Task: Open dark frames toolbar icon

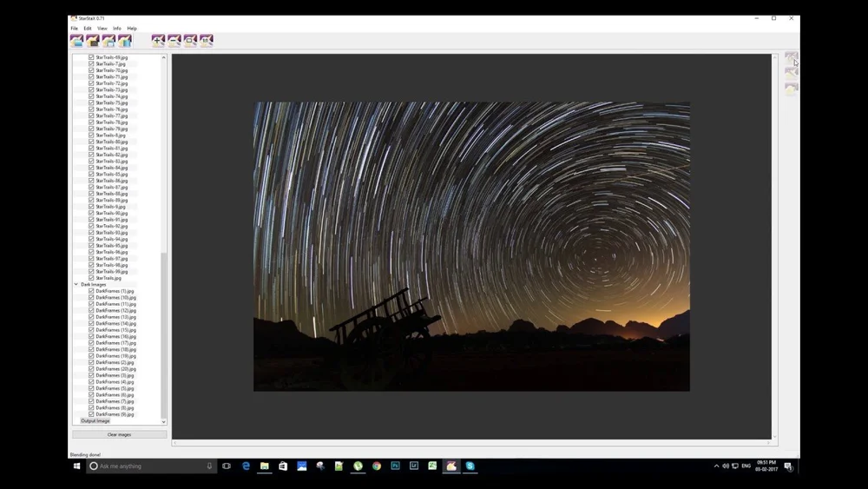Action: pyautogui.click(x=93, y=41)
